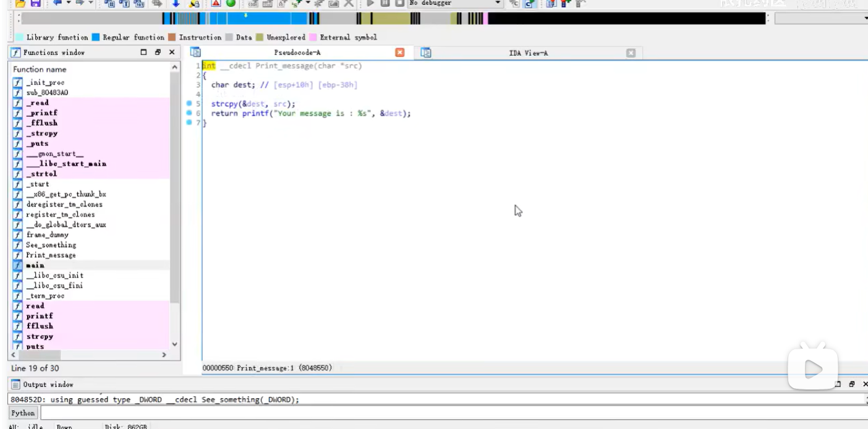Click the Data gray legend swatch
The image size is (868, 429).
229,38
